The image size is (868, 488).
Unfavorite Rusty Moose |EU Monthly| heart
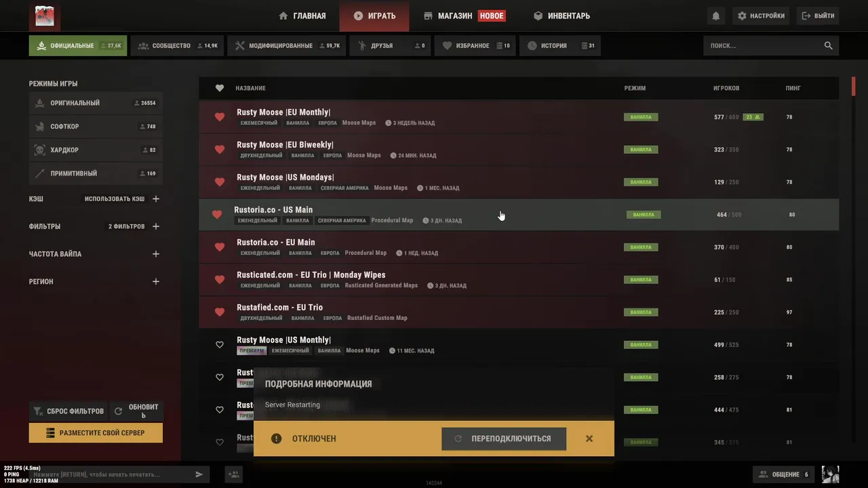pyautogui.click(x=220, y=117)
